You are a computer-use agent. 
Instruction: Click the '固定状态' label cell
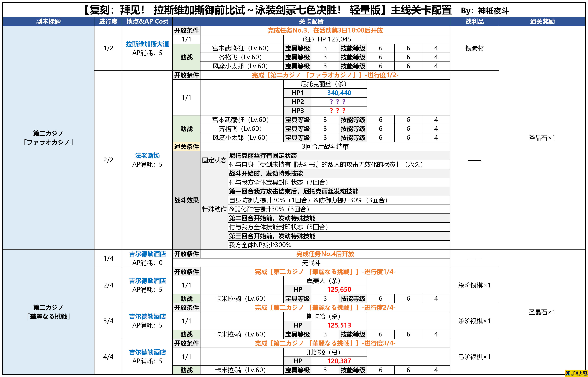point(214,160)
